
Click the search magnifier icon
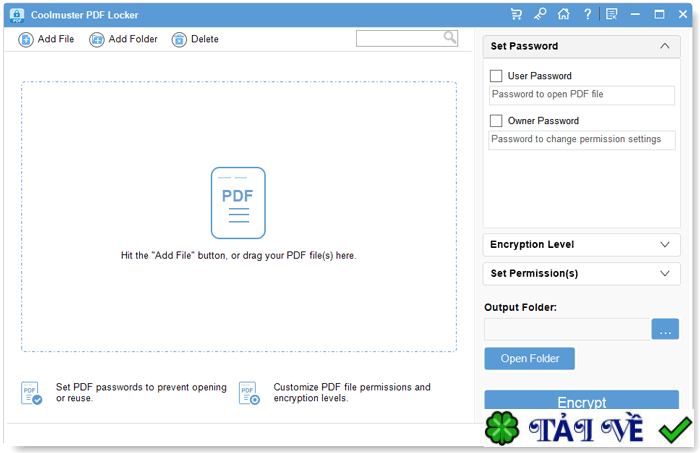pyautogui.click(x=450, y=37)
